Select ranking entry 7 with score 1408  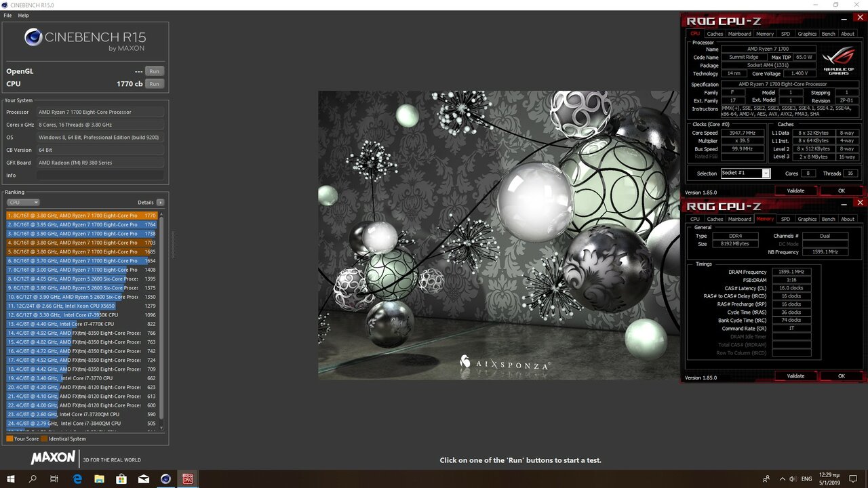point(82,270)
